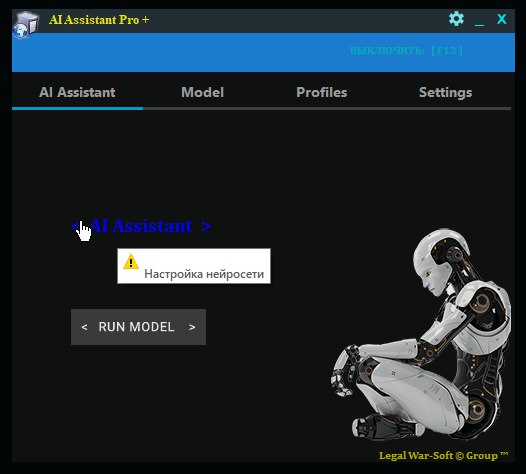The image size is (526, 474).
Task: Click the left chevron inside RUN MODEL button
Action: 84,327
